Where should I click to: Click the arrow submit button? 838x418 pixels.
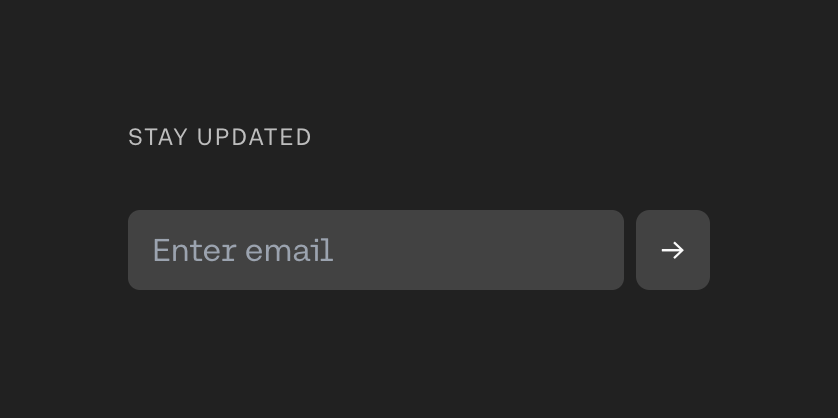coord(672,250)
